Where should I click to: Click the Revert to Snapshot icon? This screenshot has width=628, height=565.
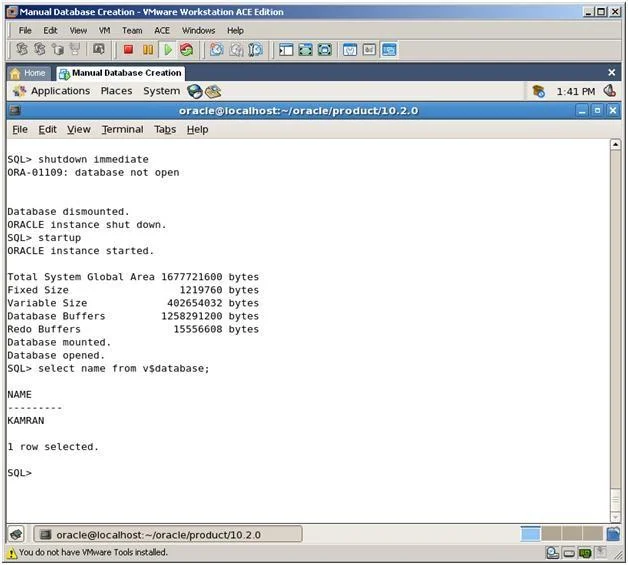pos(236,50)
